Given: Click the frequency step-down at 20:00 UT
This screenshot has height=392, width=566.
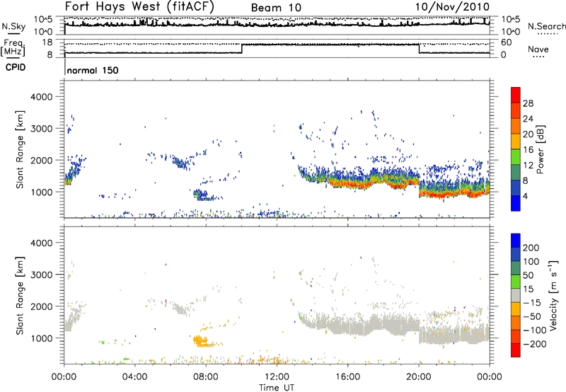Looking at the screenshot, I should tap(419, 49).
